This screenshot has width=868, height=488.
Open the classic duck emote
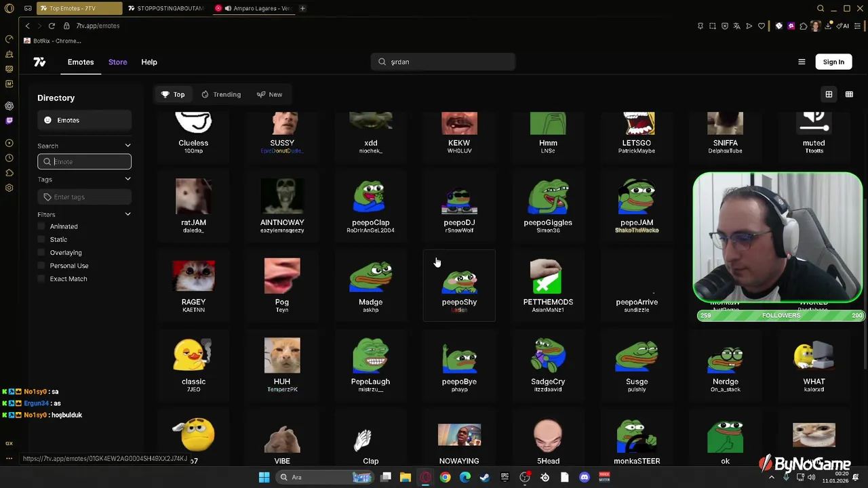pyautogui.click(x=193, y=365)
